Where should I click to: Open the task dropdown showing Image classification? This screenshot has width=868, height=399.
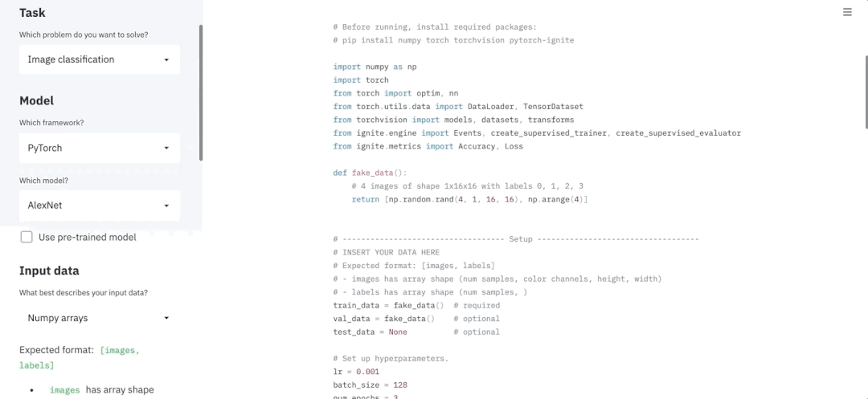tap(100, 59)
